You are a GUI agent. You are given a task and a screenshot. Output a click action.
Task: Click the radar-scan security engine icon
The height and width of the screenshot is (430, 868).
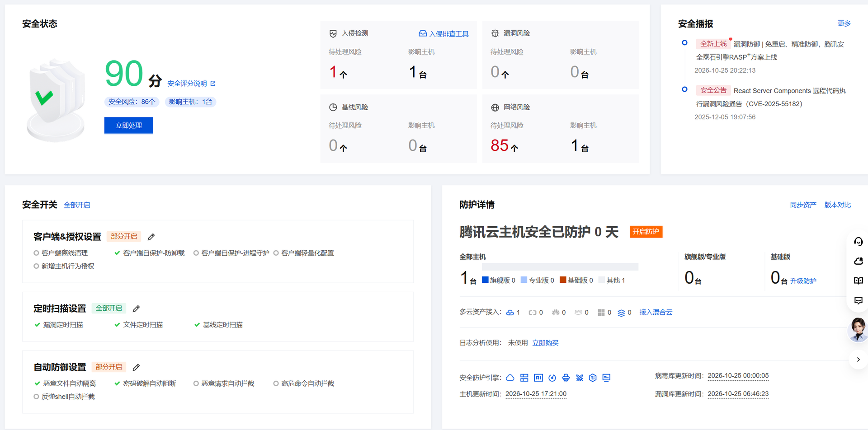(552, 378)
